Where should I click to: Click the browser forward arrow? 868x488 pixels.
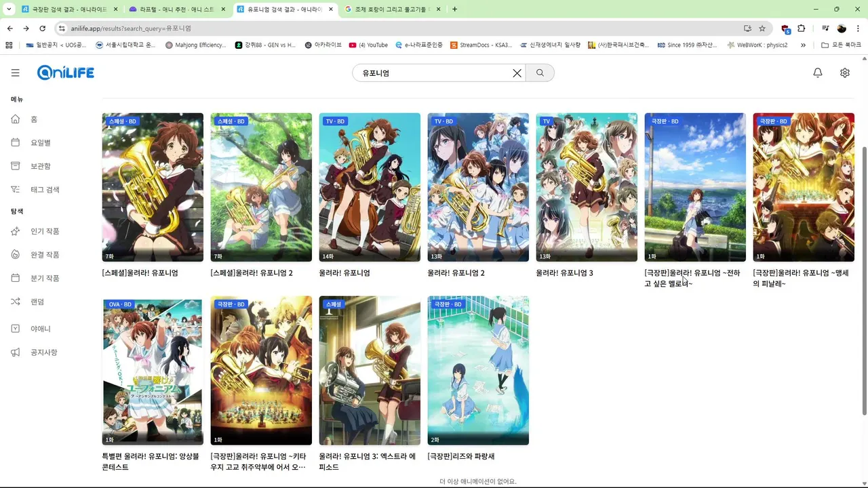[26, 28]
